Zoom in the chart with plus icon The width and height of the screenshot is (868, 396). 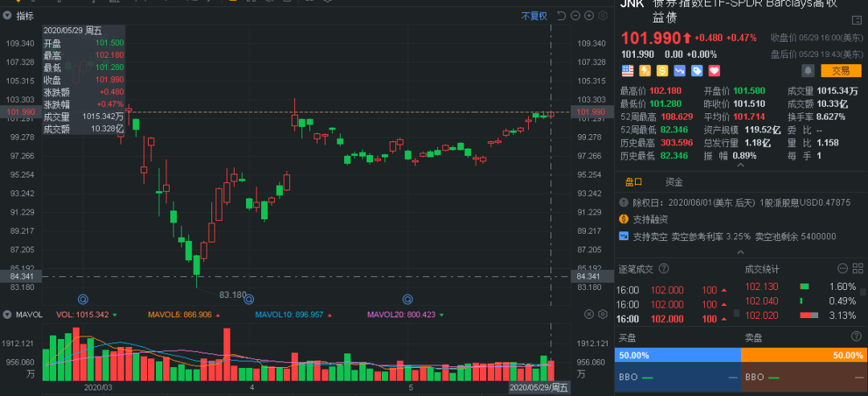pos(589,15)
